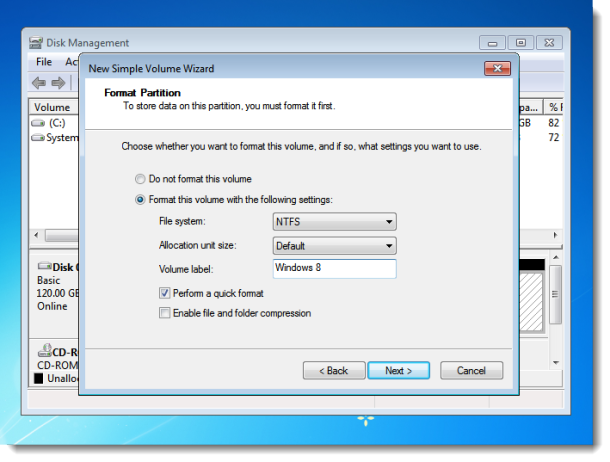Screen dimensions: 610x462
Task: Open the Allocation unit size dropdown
Action: (x=335, y=246)
